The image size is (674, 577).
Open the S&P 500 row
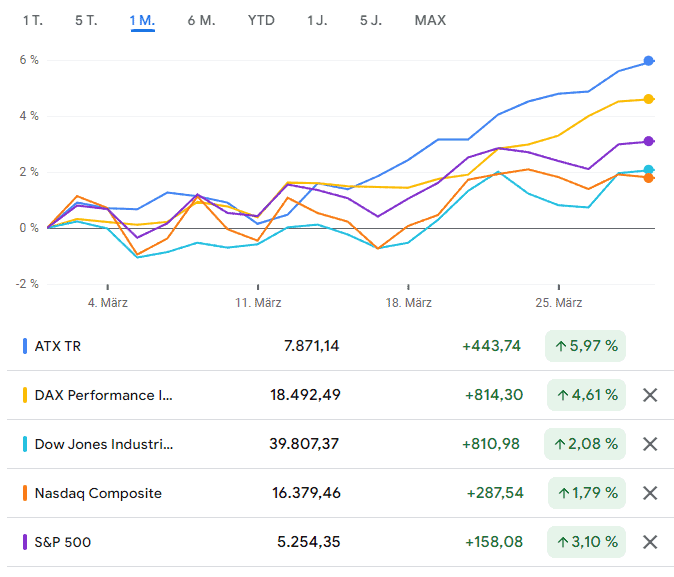pyautogui.click(x=340, y=542)
